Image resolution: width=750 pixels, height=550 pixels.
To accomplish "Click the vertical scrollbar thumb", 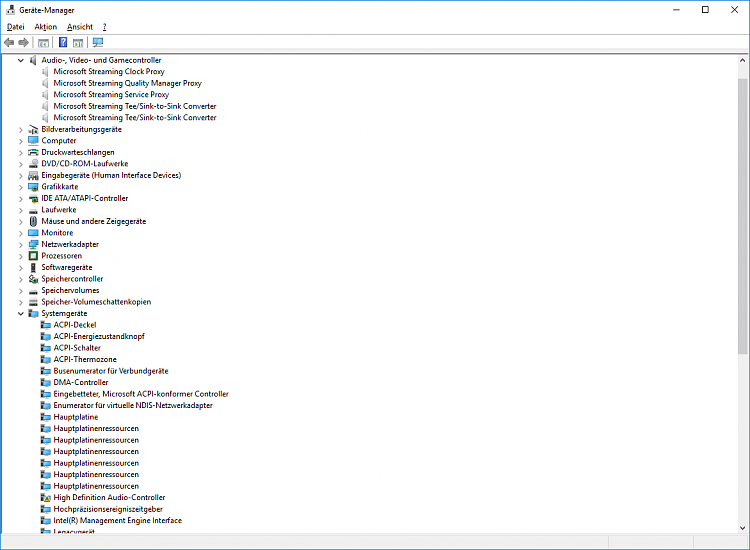I will click(x=742, y=217).
